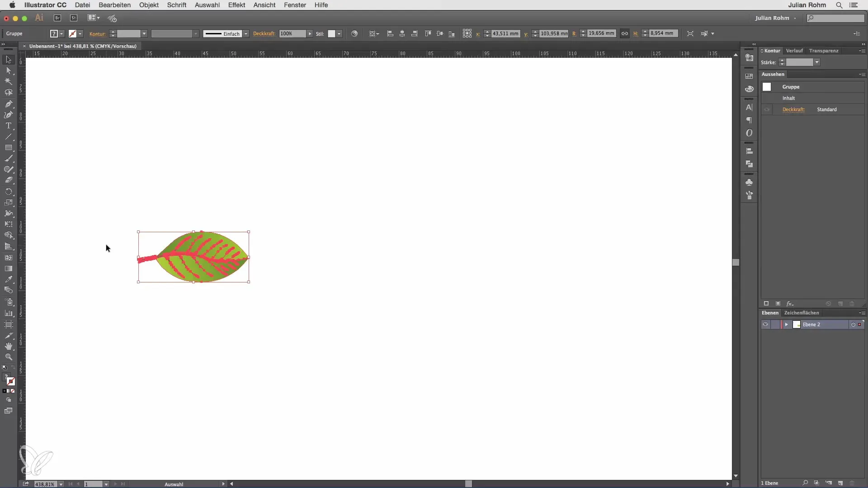Select the Free Transform tool

point(9,225)
